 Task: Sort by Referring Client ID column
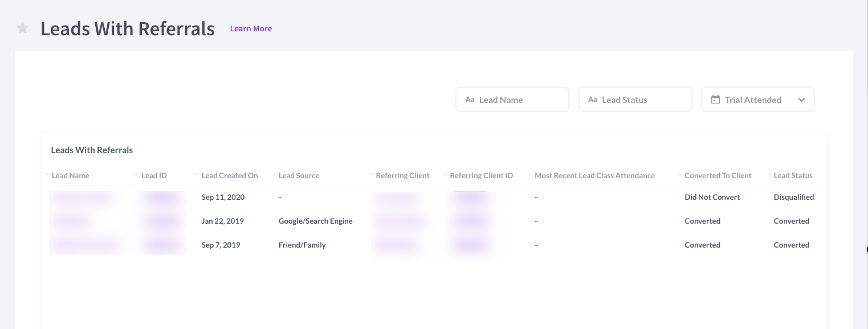pyautogui.click(x=482, y=175)
